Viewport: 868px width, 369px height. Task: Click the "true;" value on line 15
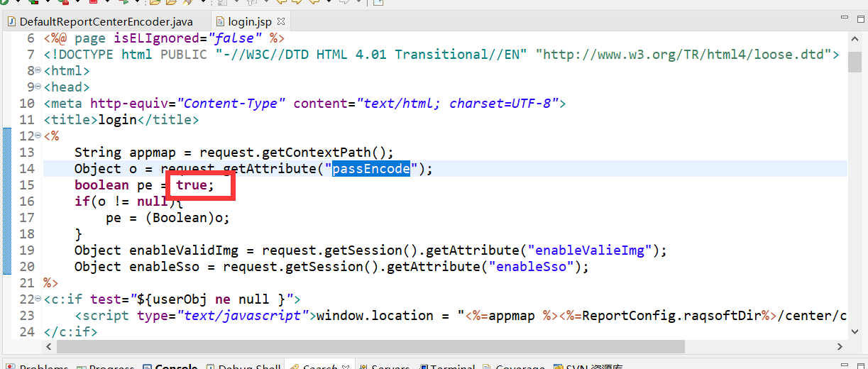194,185
